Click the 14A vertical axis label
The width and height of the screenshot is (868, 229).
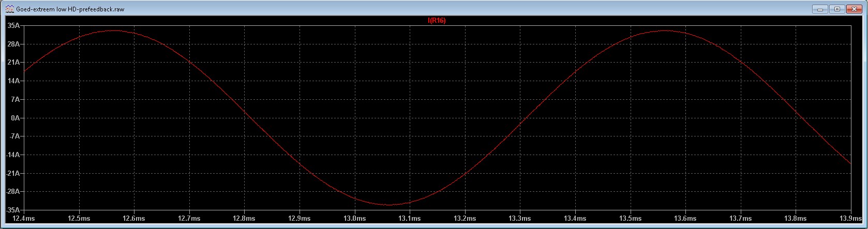click(x=13, y=81)
